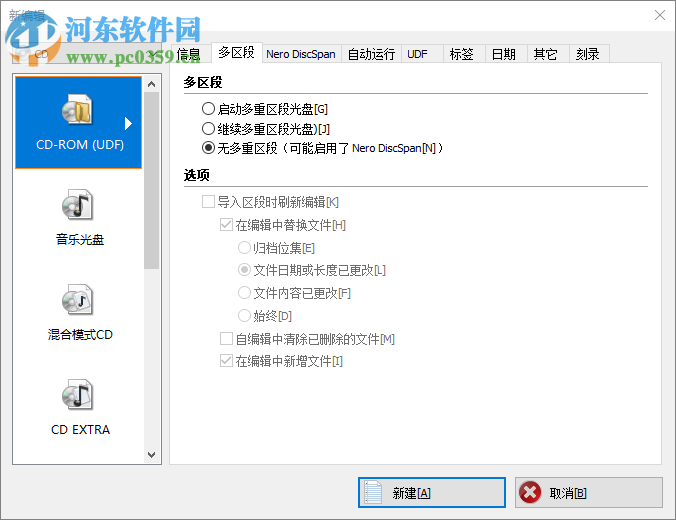The width and height of the screenshot is (676, 520).
Task: Toggle 在编辑中新增文件[I] checkbox
Action: click(226, 361)
